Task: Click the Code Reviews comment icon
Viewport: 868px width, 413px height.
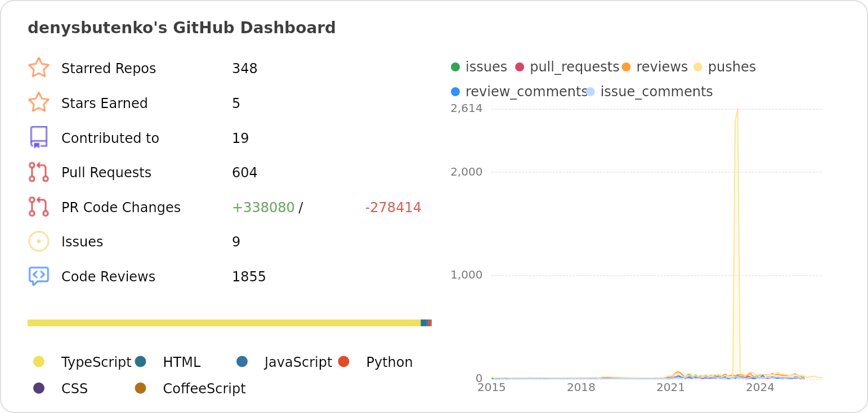Action: click(38, 276)
